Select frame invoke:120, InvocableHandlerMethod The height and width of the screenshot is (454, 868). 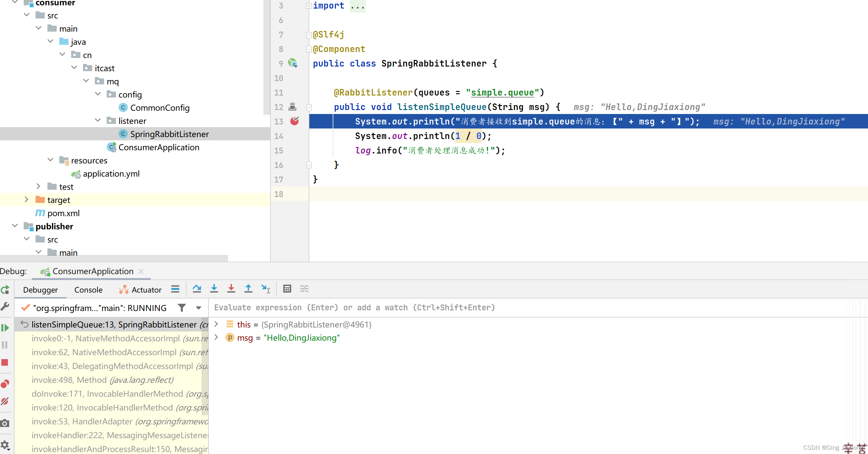tap(112, 407)
